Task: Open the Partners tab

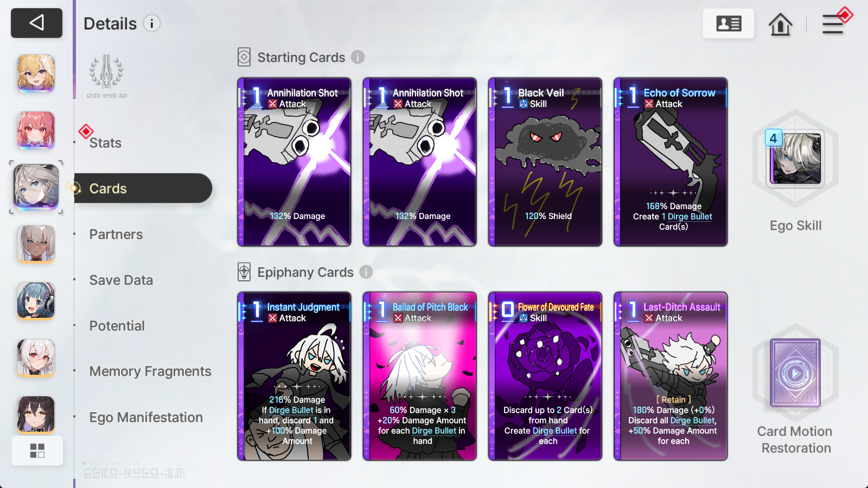Action: (x=116, y=234)
